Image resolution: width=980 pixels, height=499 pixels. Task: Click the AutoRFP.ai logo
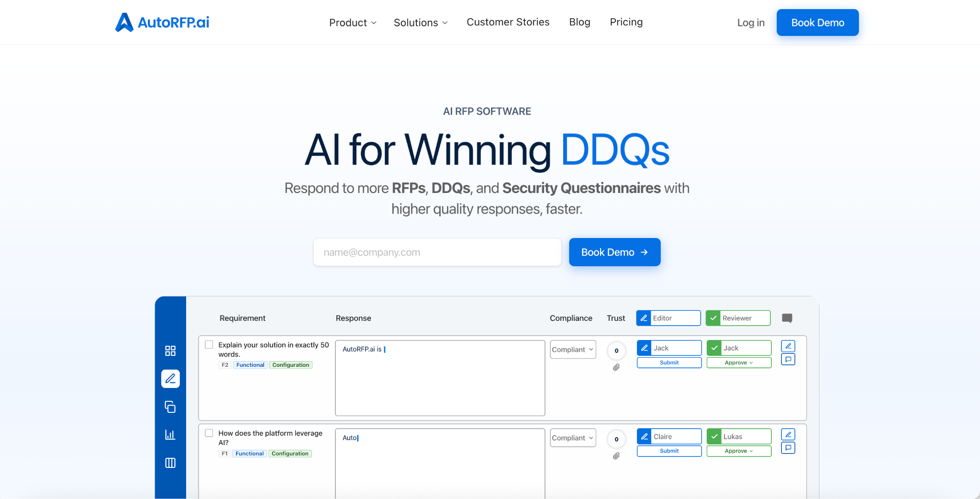162,23
